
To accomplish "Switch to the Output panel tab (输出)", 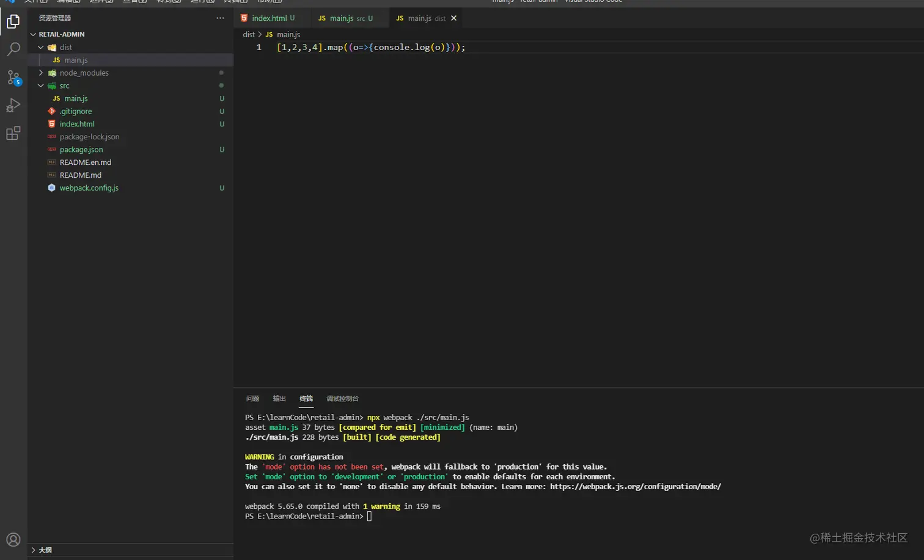I will [279, 399].
